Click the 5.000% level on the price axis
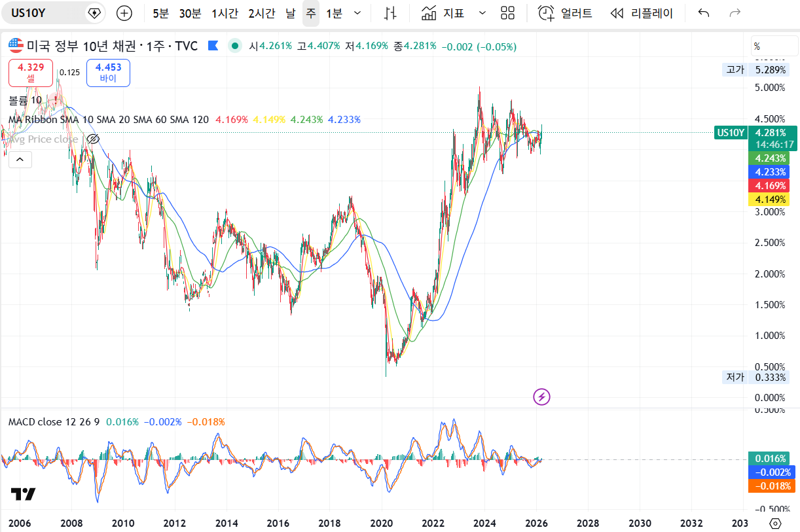The width and height of the screenshot is (800, 532). (x=770, y=88)
